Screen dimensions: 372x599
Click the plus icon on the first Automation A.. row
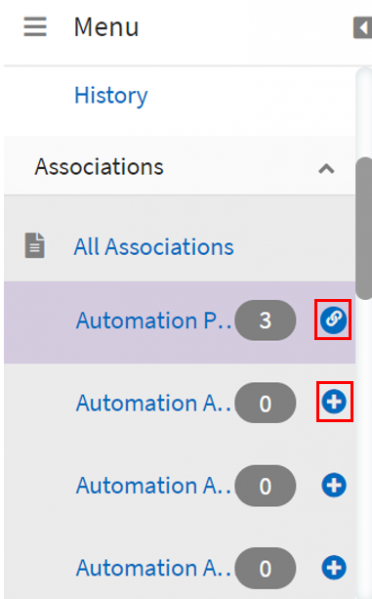334,402
